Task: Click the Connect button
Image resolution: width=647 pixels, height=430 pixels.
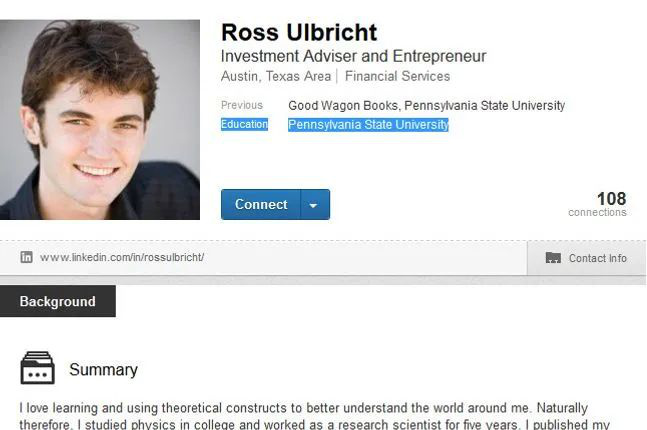Action: [x=261, y=204]
